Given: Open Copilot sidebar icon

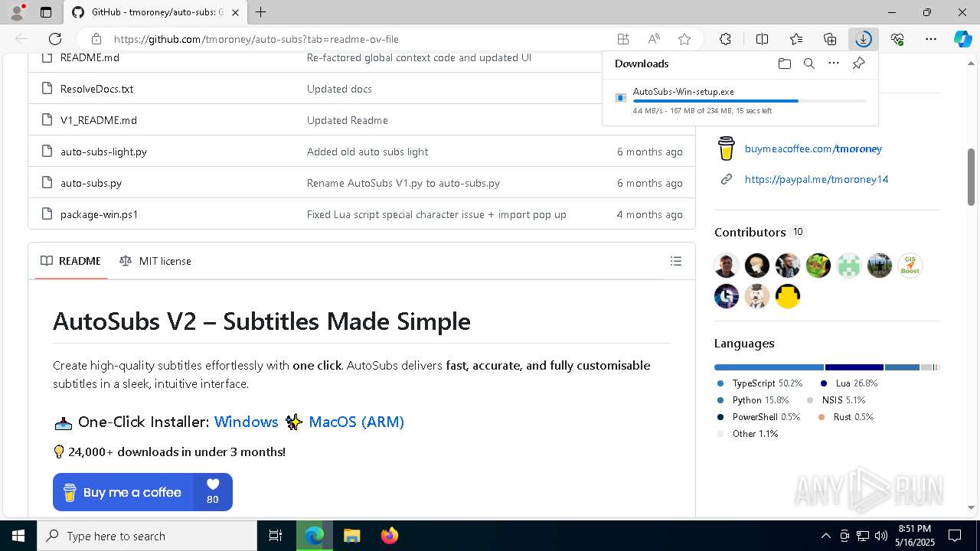Looking at the screenshot, I should coord(962,39).
